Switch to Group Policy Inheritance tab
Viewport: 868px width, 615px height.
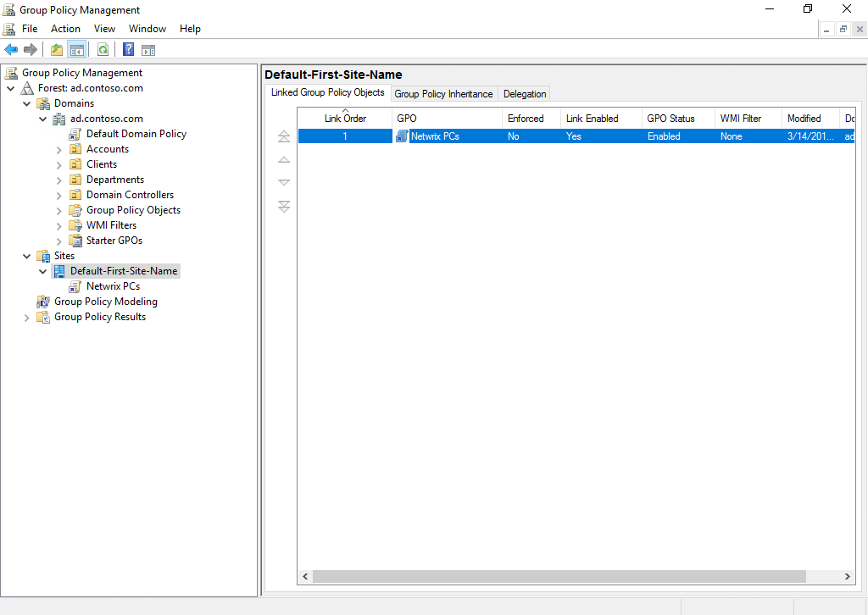443,94
